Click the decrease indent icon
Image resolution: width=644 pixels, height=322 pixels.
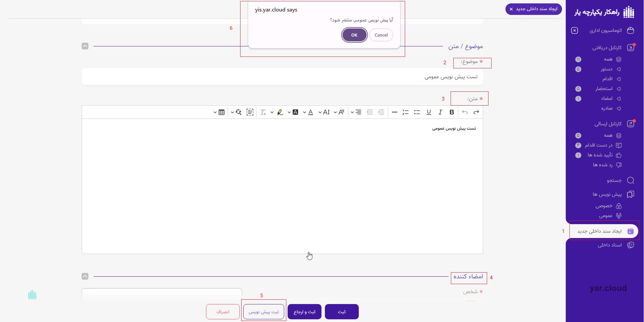[370, 112]
